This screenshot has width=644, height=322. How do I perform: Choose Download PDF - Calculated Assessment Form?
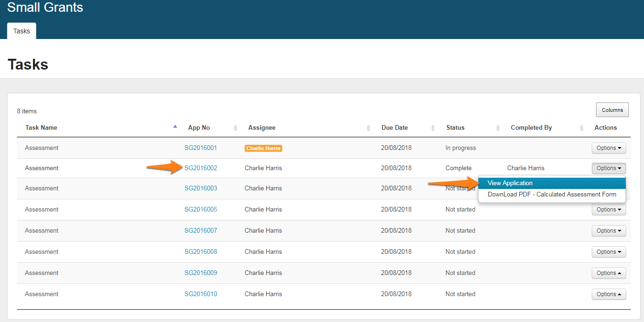(551, 194)
